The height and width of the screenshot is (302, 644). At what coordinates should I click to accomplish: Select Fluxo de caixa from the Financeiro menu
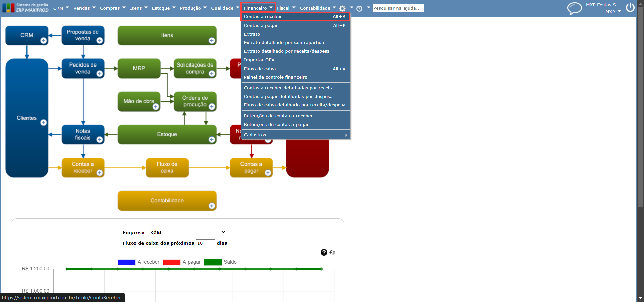(x=295, y=69)
